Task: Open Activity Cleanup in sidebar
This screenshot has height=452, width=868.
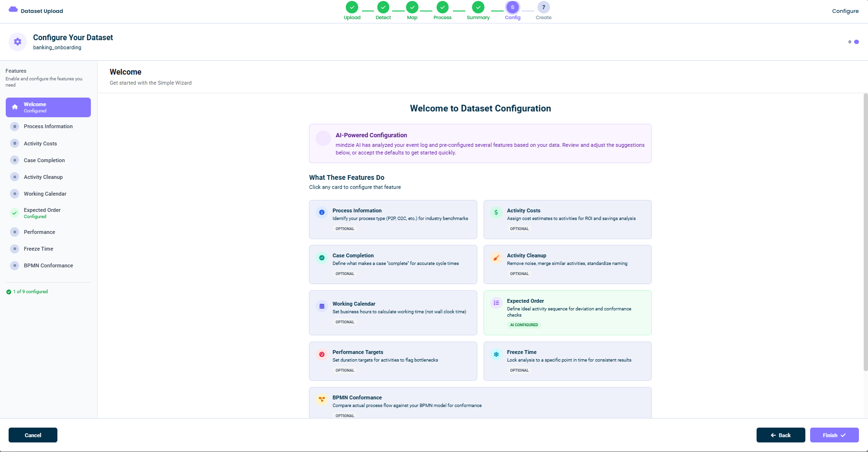Action: pyautogui.click(x=48, y=177)
